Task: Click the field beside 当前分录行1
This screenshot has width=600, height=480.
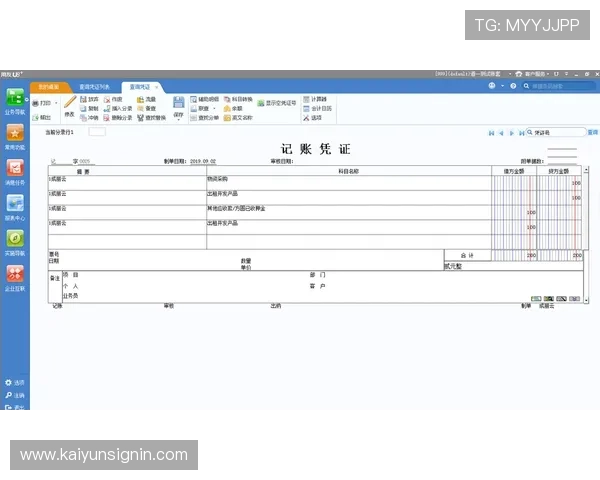Action: point(97,132)
